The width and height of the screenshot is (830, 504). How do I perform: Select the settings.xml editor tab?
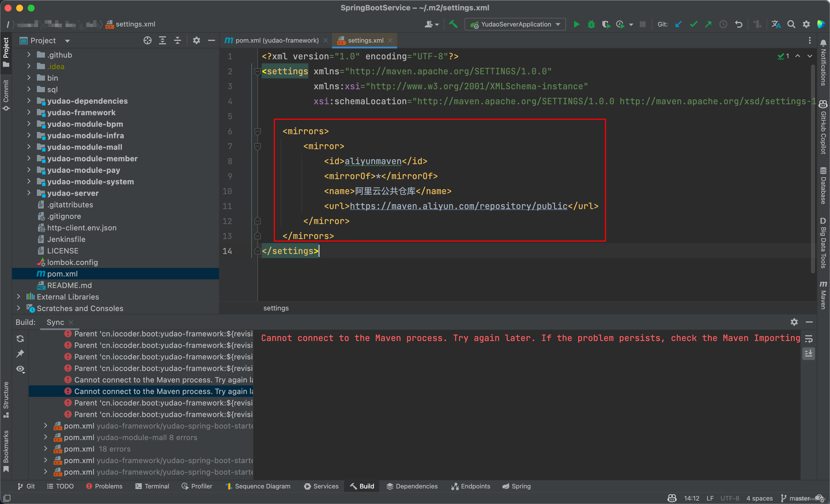click(x=365, y=40)
